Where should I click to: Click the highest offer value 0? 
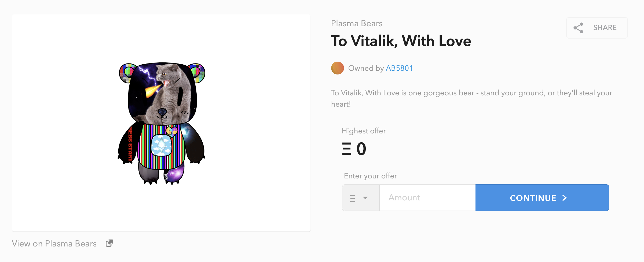361,149
